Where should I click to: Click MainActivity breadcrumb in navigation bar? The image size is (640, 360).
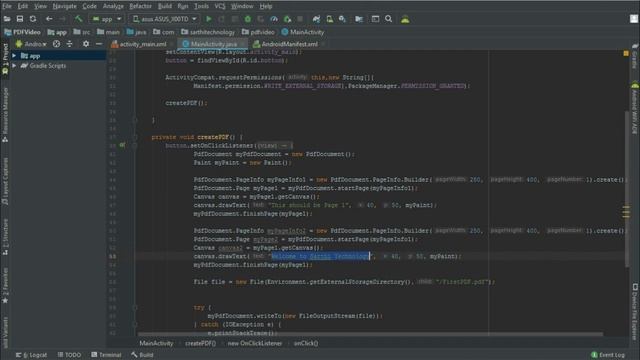pos(302,32)
